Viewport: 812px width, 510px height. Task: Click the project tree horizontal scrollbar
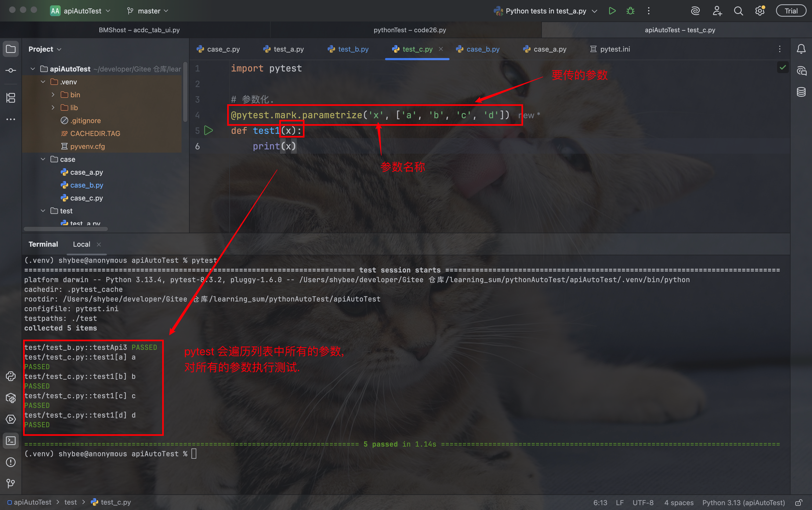click(66, 229)
